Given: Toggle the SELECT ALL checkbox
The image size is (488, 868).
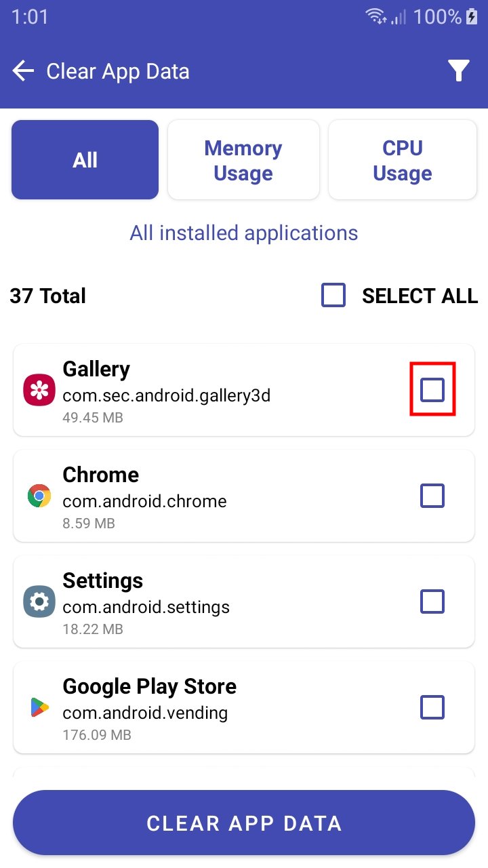Looking at the screenshot, I should 333,296.
